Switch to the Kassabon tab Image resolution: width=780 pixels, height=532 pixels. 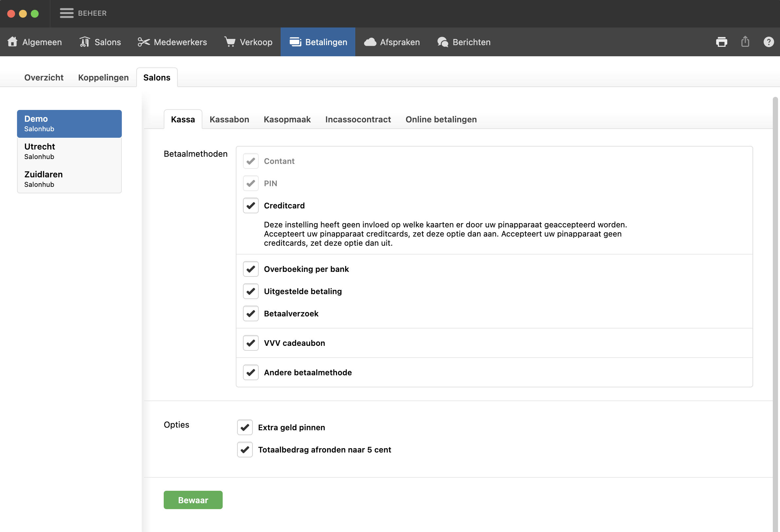coord(229,119)
